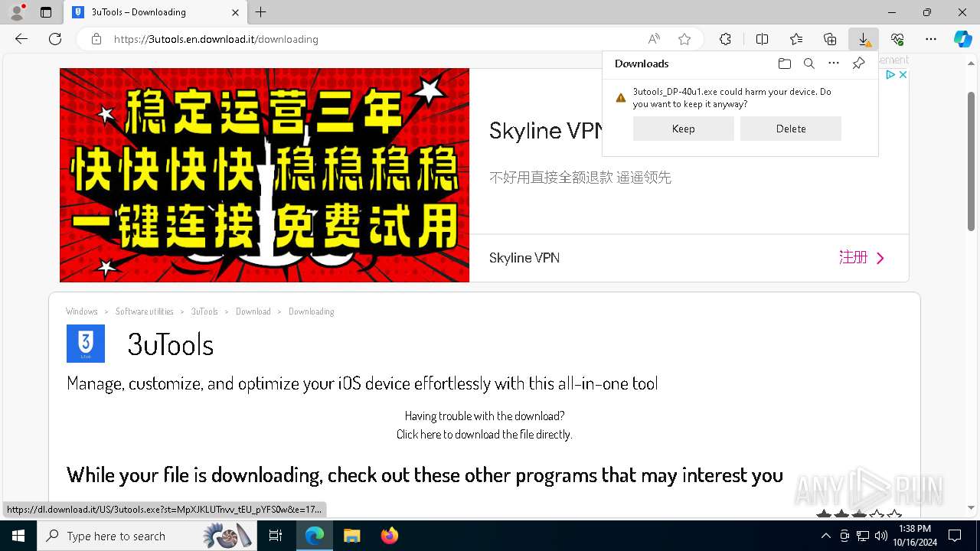Open more options in Downloads panel

834,64
